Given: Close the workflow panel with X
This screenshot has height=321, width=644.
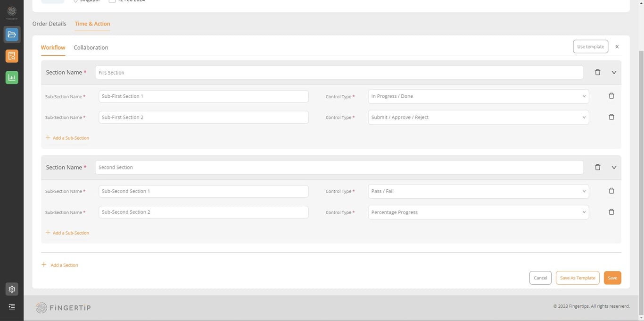Looking at the screenshot, I should pos(617,47).
